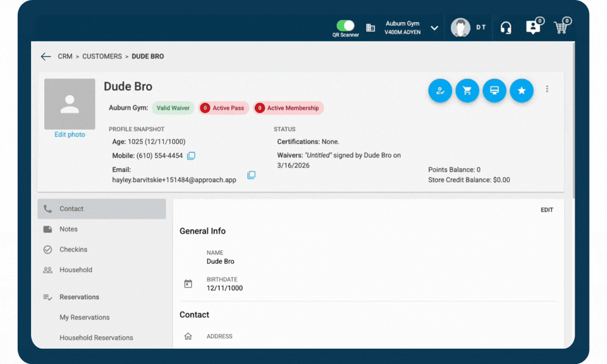The image size is (607, 364).
Task: Click the Edit photo link
Action: coord(70,135)
